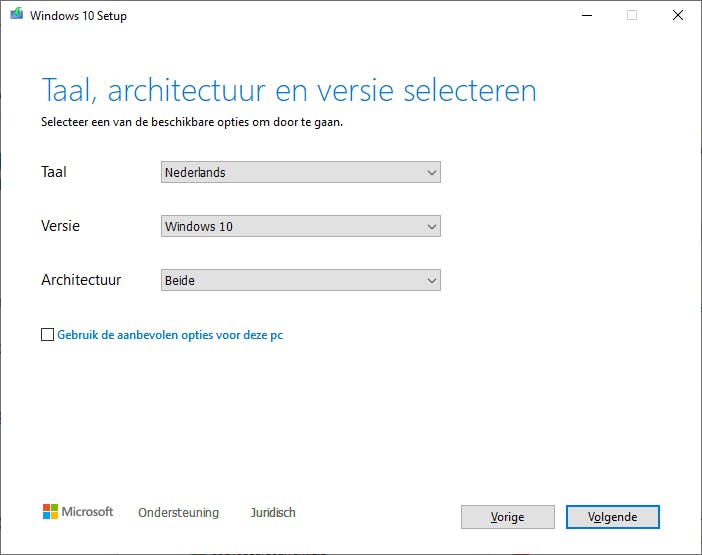This screenshot has height=555, width=702.
Task: Open the Ondersteuning support link
Action: click(x=178, y=513)
